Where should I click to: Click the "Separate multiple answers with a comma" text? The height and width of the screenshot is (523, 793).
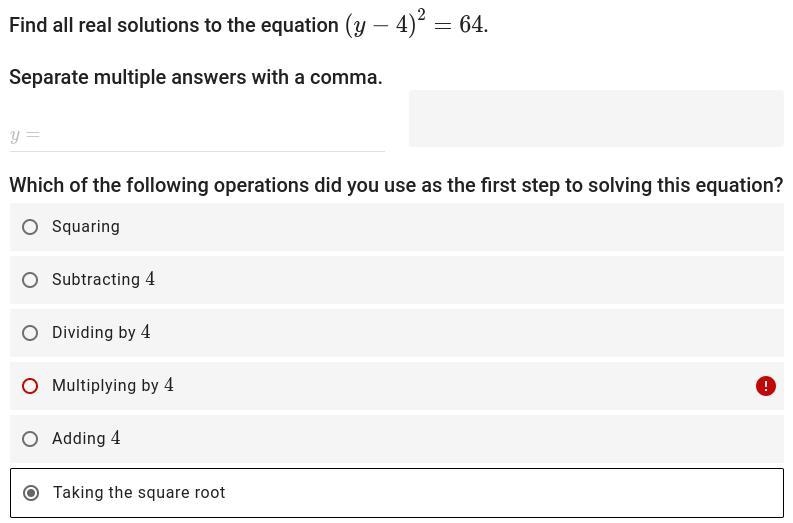196,77
